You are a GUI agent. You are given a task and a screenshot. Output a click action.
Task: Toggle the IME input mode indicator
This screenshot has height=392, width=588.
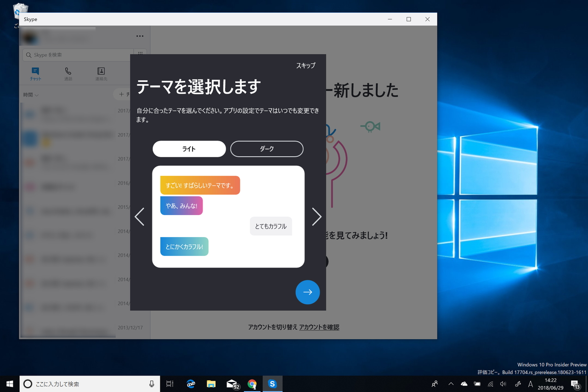(x=531, y=384)
